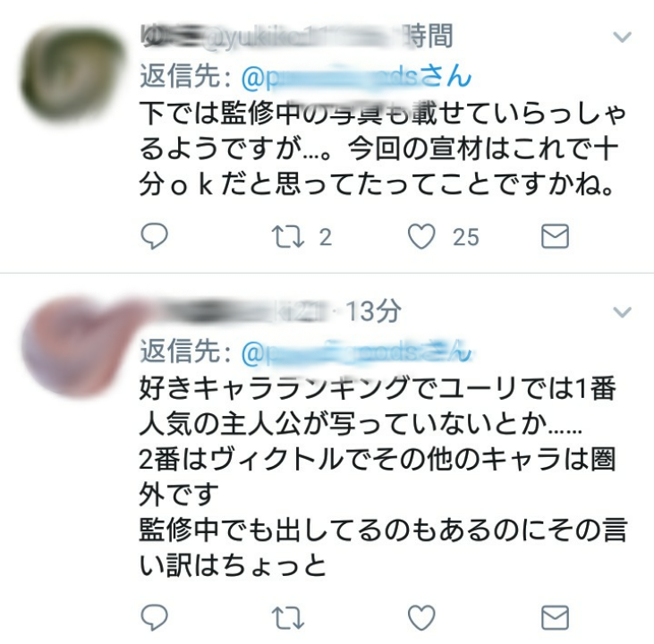Share second tweet using envelope icon

555,617
